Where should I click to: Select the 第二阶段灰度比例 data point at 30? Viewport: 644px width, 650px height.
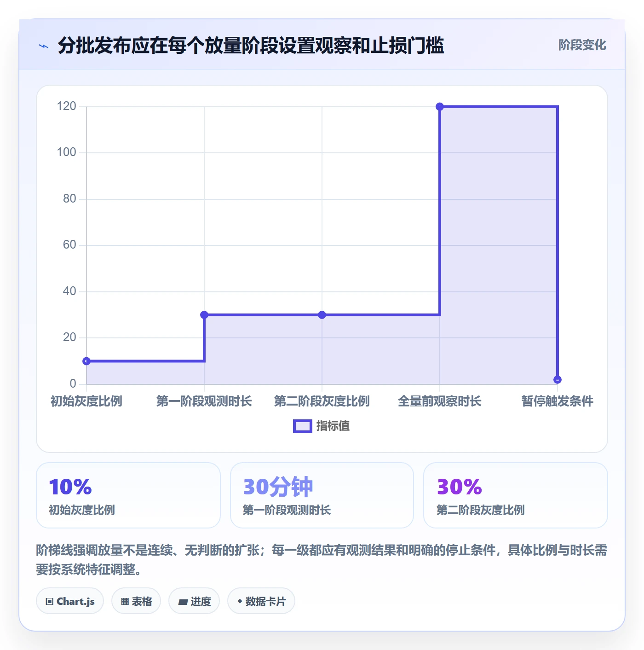click(322, 315)
